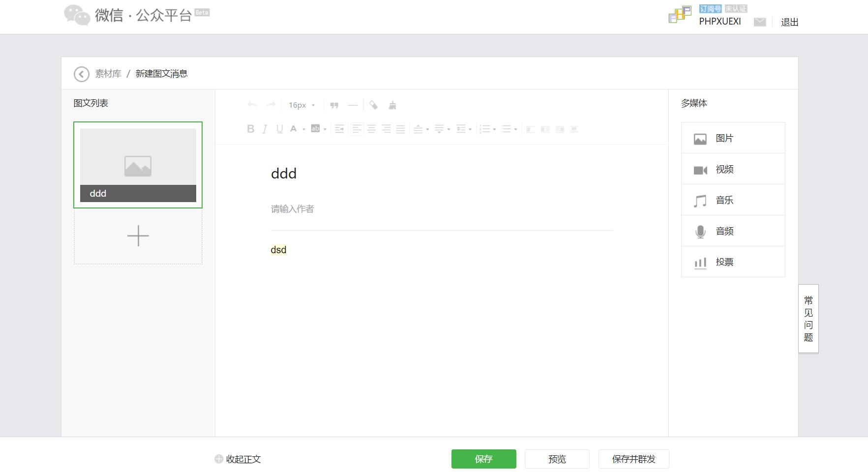
Task: Insert a 投票 vote from the sidebar
Action: click(x=724, y=262)
